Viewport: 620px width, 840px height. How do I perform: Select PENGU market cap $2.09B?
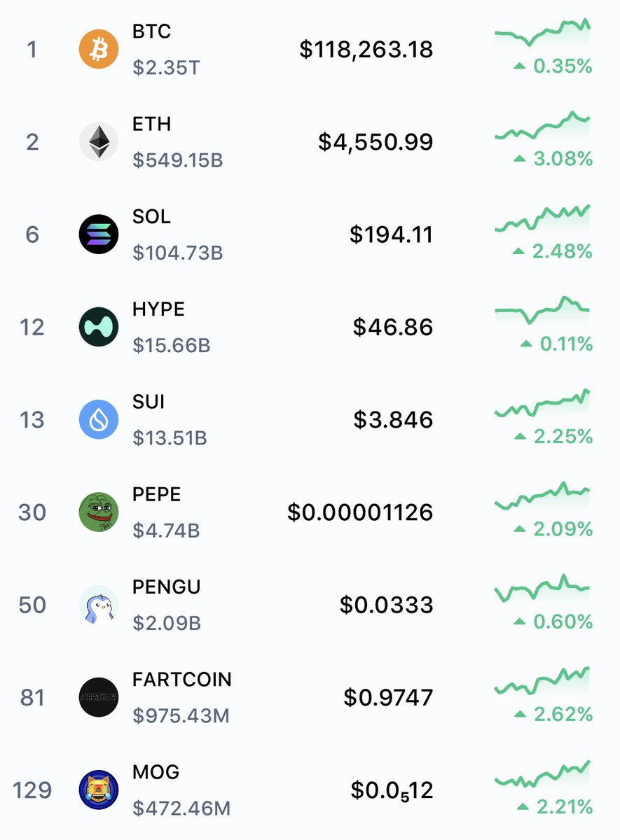pos(167,624)
